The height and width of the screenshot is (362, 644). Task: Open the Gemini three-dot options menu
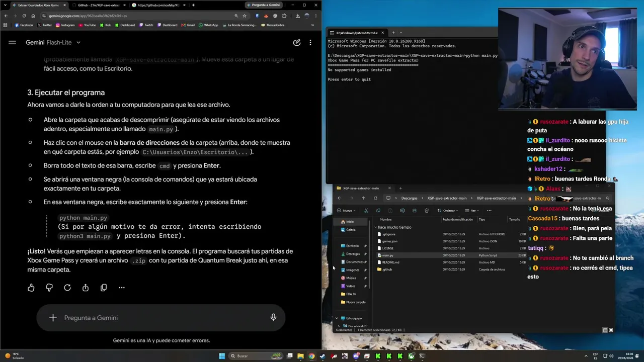pos(310,43)
